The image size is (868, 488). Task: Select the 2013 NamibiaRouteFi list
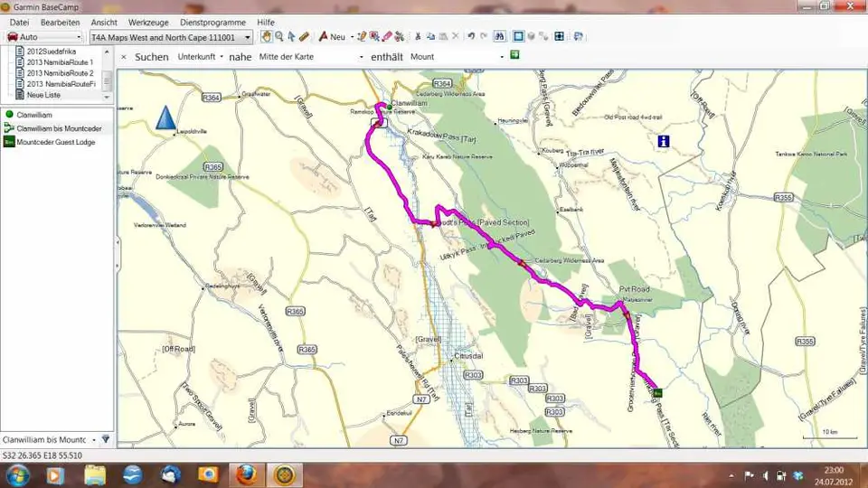pos(61,84)
